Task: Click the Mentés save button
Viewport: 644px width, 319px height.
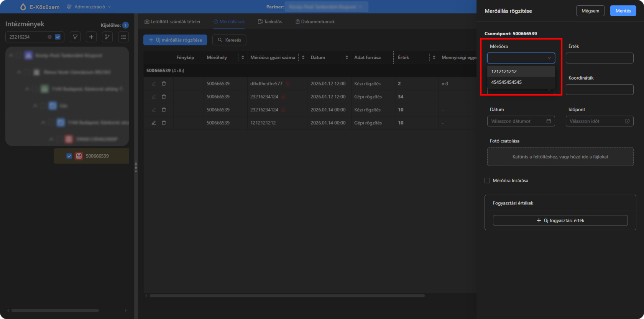Action: tap(623, 11)
